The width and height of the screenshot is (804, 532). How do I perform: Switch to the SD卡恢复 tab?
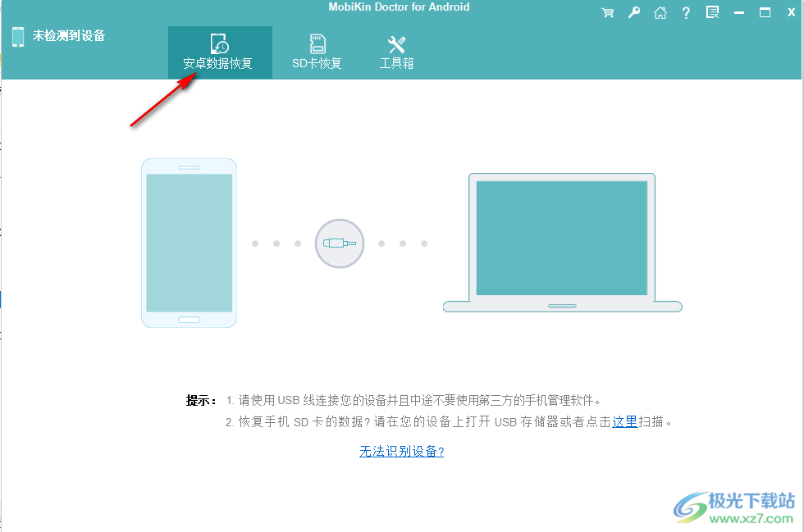point(316,52)
